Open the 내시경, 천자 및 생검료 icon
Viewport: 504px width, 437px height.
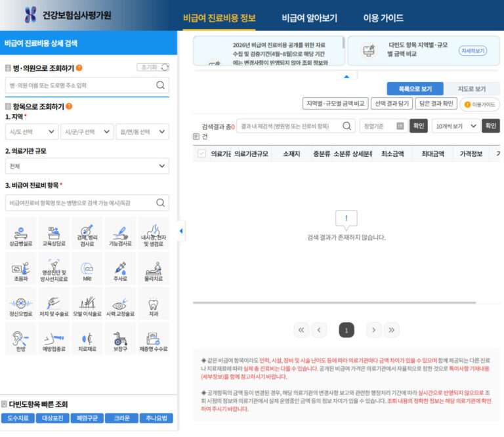pos(154,234)
